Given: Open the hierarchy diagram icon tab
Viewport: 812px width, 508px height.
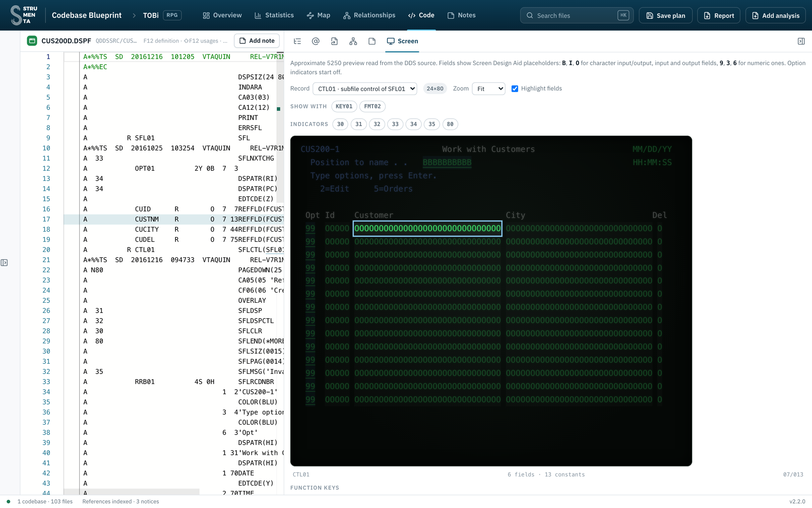Looking at the screenshot, I should click(353, 41).
